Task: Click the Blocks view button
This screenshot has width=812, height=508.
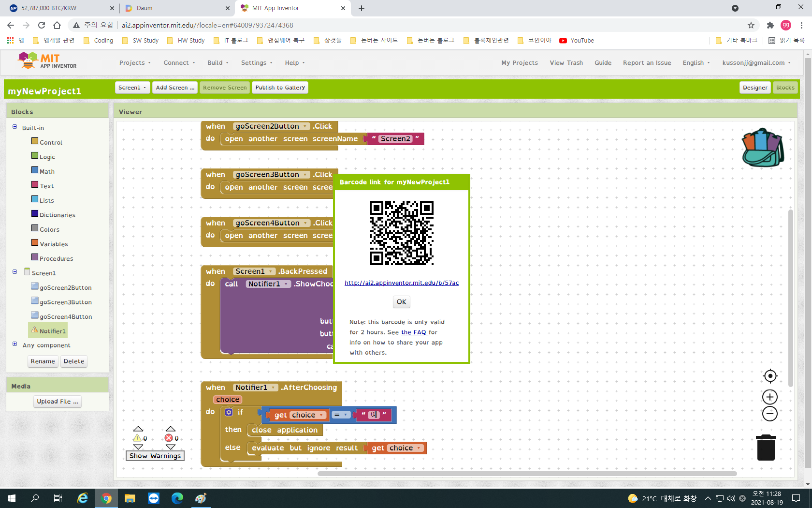Action: point(785,88)
